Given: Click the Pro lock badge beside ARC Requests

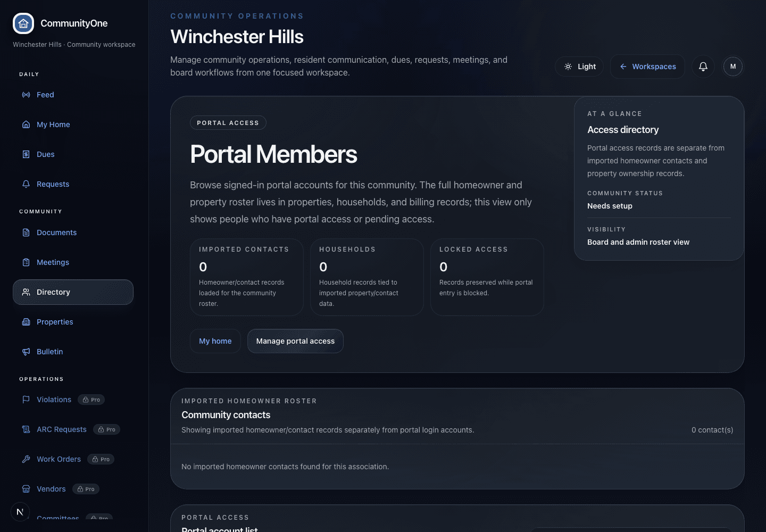Looking at the screenshot, I should click(x=106, y=429).
